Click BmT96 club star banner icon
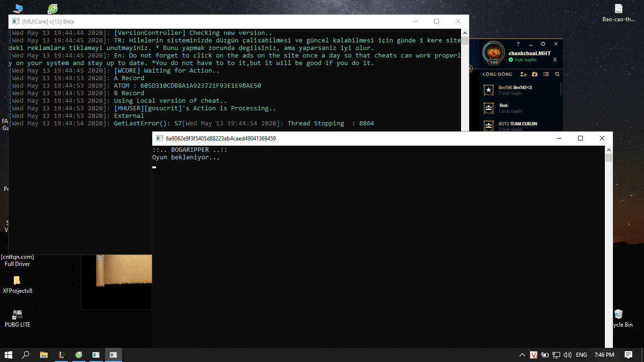The image size is (644, 362). 489,90
